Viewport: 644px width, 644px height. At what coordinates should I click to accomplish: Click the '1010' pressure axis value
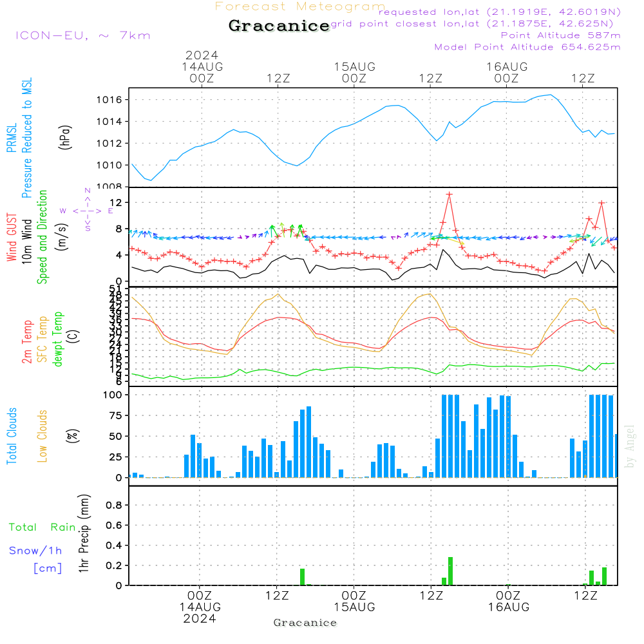[x=109, y=165]
